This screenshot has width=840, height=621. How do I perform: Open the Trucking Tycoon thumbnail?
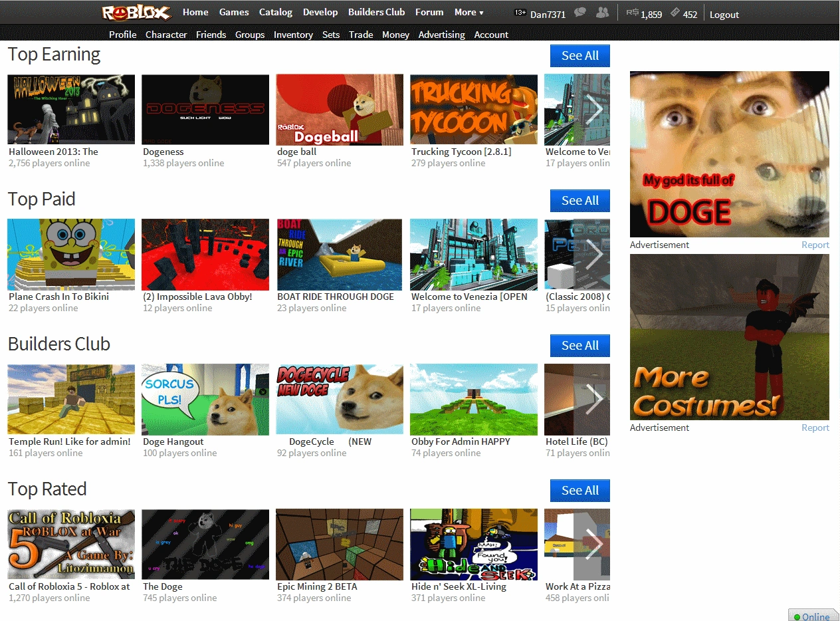474,110
